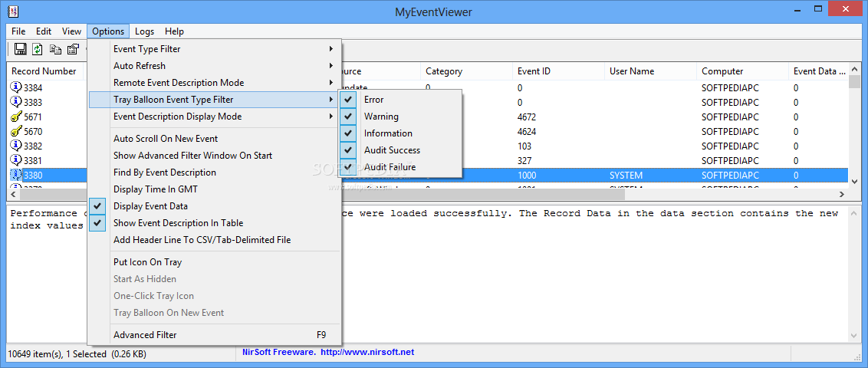This screenshot has height=368, width=868.
Task: Open the Help menu
Action: [x=174, y=31]
